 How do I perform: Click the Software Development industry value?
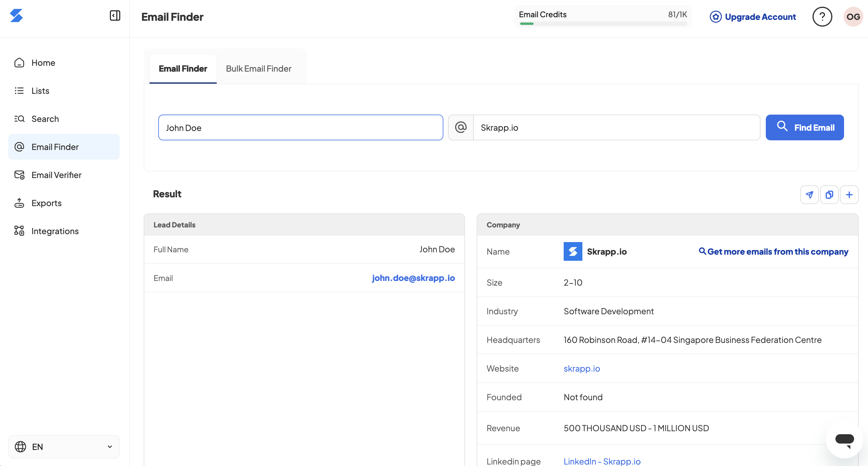tap(609, 311)
